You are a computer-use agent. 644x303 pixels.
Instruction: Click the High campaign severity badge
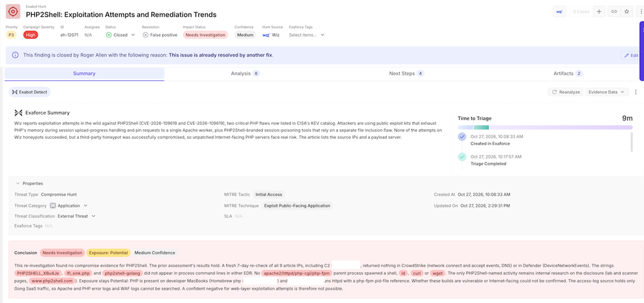31,35
